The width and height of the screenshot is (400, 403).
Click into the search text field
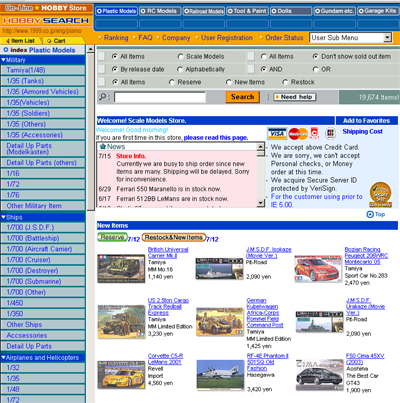click(160, 97)
